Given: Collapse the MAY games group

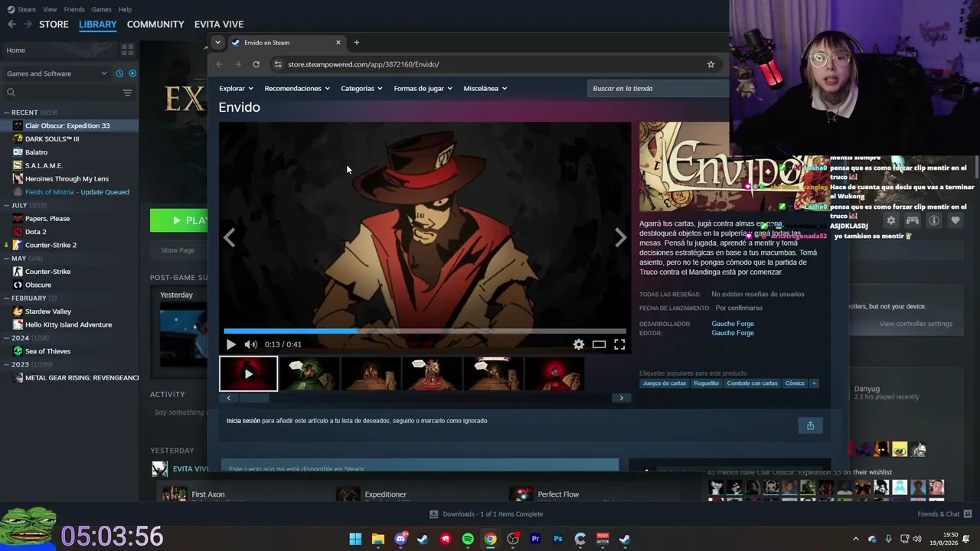Looking at the screenshot, I should [x=6, y=259].
